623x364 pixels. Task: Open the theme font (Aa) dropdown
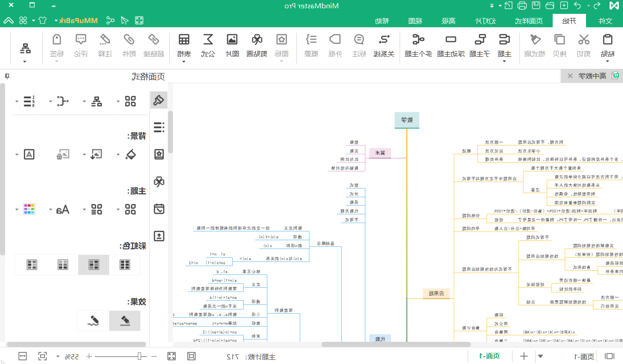coord(50,209)
